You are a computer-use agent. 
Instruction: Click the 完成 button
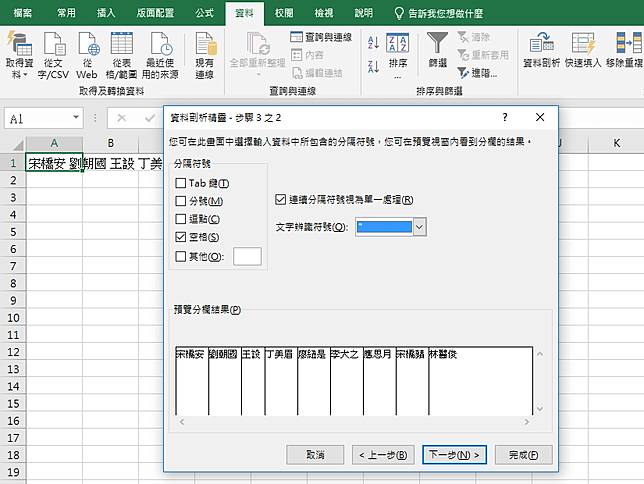coord(523,454)
